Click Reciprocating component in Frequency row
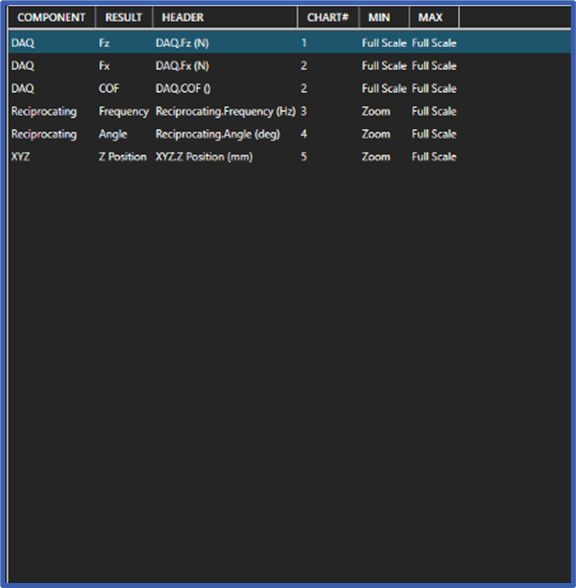The image size is (576, 588). point(44,112)
